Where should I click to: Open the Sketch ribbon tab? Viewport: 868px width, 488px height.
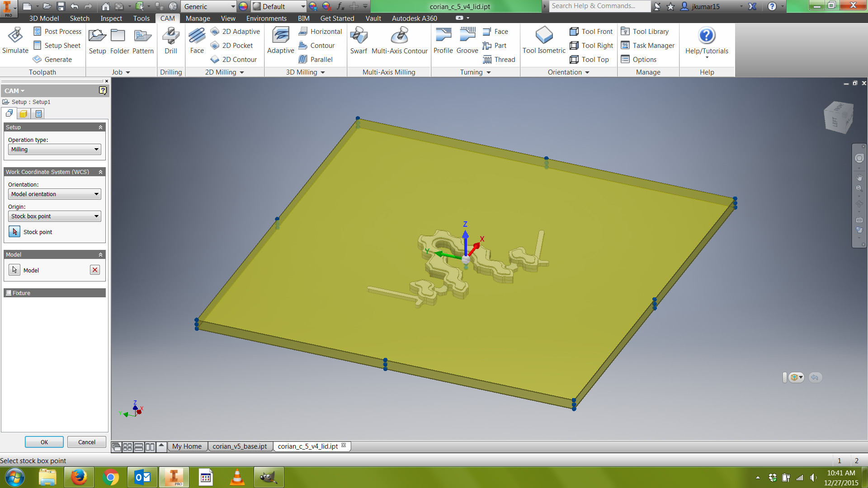80,19
